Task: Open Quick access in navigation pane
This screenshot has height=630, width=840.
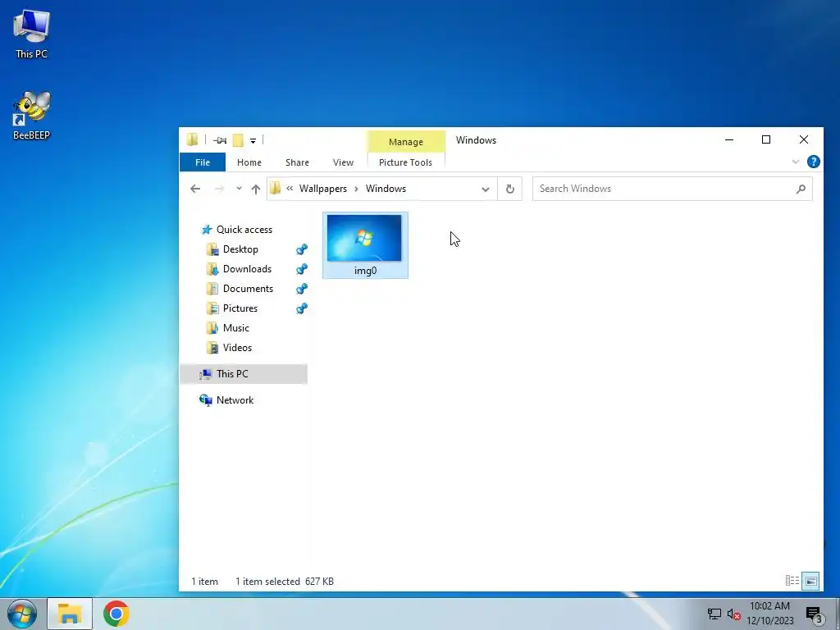Action: (244, 230)
